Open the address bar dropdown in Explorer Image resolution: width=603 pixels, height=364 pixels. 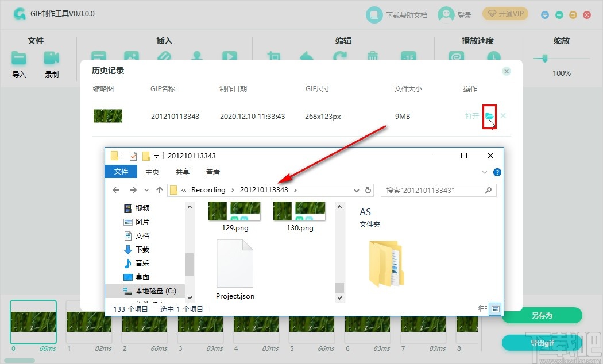(x=356, y=189)
